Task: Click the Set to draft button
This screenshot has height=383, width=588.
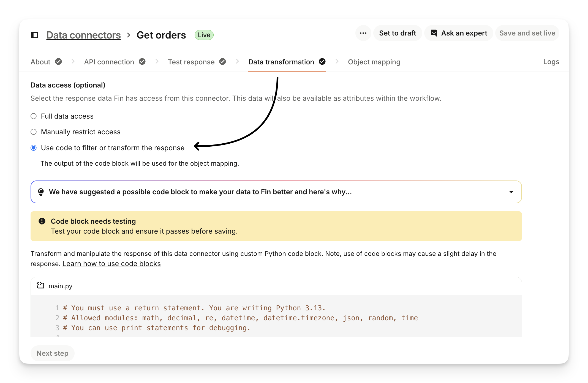Action: tap(397, 33)
